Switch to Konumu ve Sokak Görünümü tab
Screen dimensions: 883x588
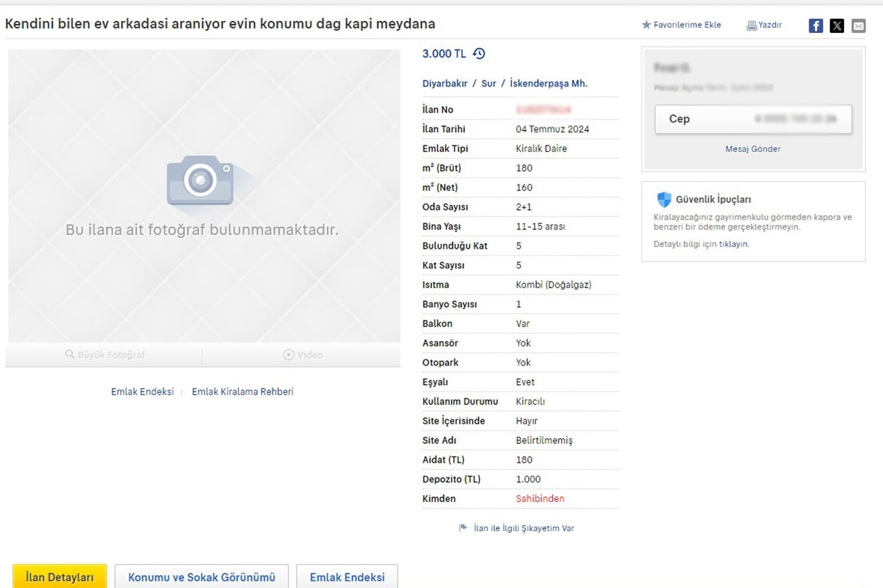tap(202, 577)
